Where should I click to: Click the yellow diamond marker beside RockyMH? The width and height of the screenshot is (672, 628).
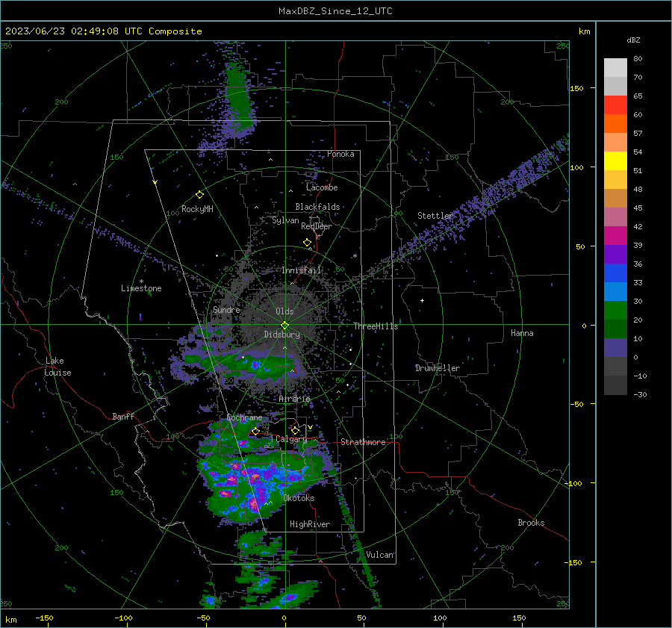[199, 195]
